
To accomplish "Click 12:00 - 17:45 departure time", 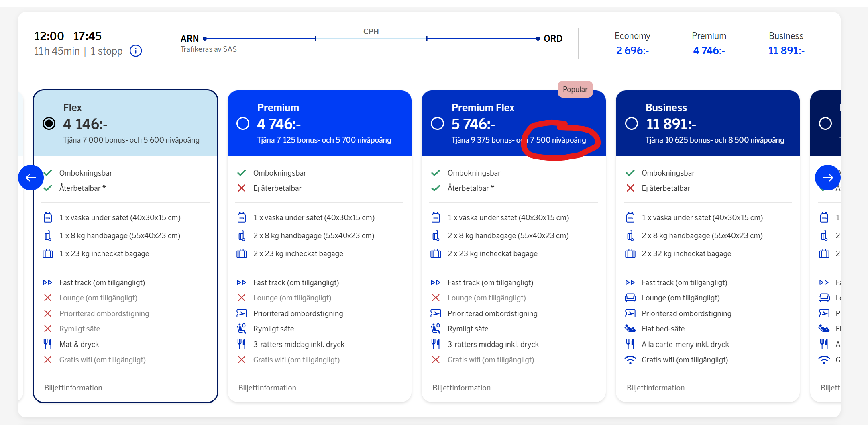I will click(x=67, y=36).
